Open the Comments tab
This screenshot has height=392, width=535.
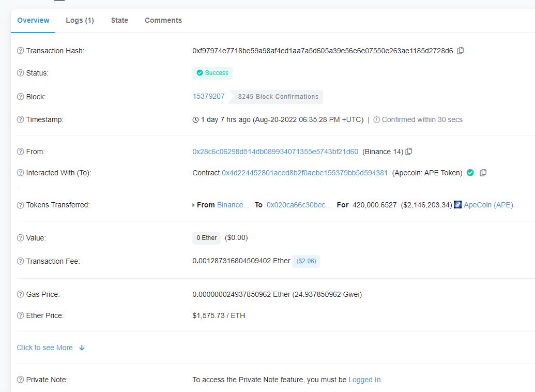click(163, 20)
